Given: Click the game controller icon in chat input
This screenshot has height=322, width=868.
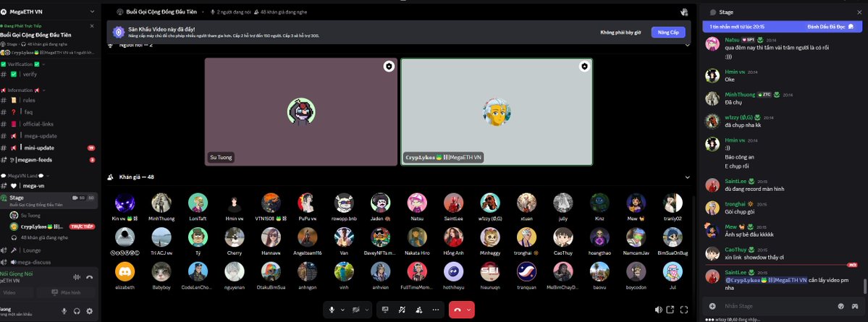Looking at the screenshot, I should point(855,306).
